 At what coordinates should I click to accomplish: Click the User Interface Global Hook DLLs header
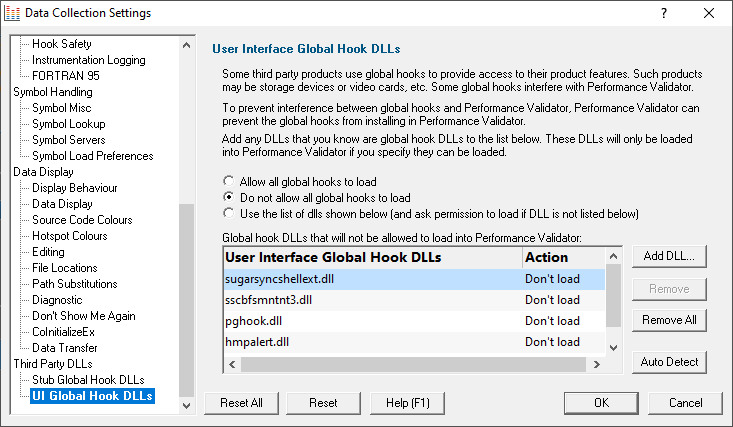tap(373, 257)
